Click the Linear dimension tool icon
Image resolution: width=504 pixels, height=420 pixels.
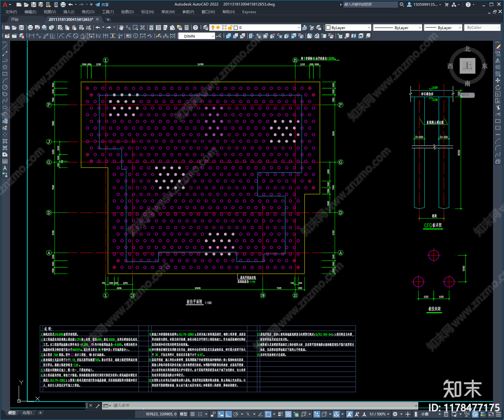pos(31,36)
